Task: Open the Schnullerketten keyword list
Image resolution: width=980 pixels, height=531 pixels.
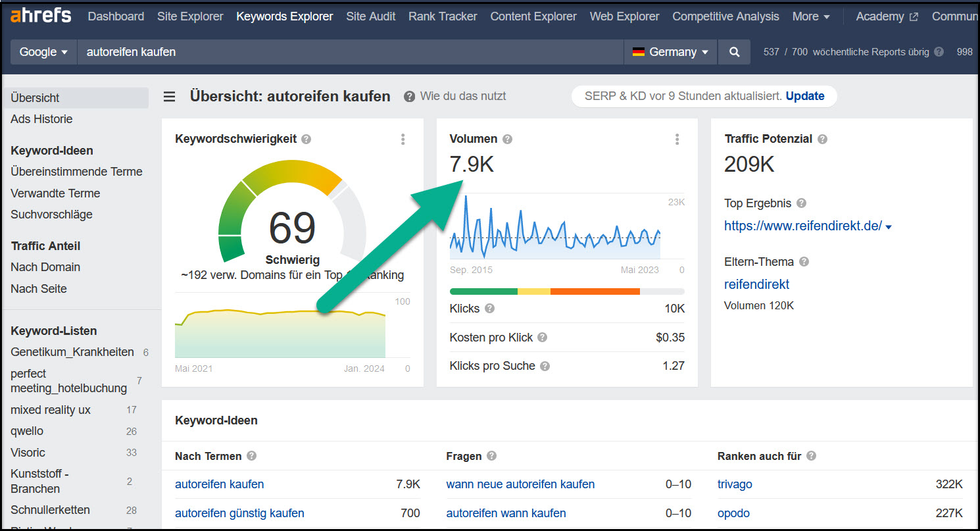Action: coord(51,510)
